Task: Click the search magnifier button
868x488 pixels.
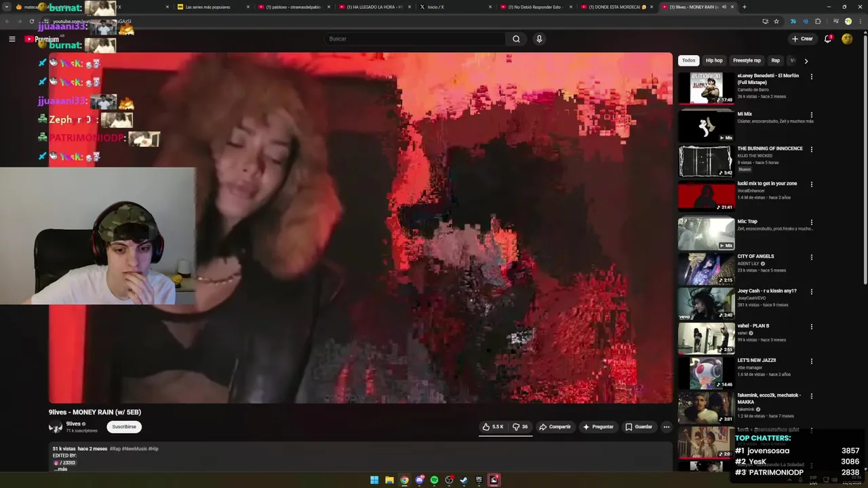Action: 516,39
